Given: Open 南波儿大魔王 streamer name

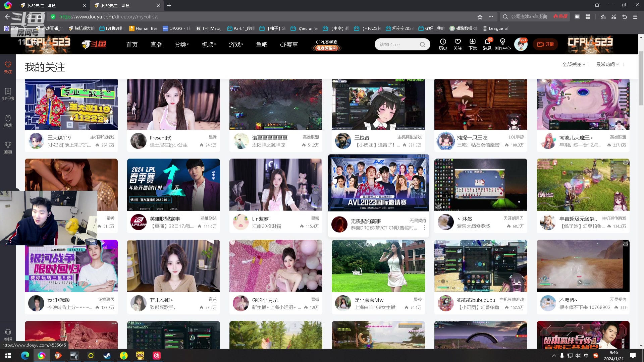Looking at the screenshot, I should (576, 138).
